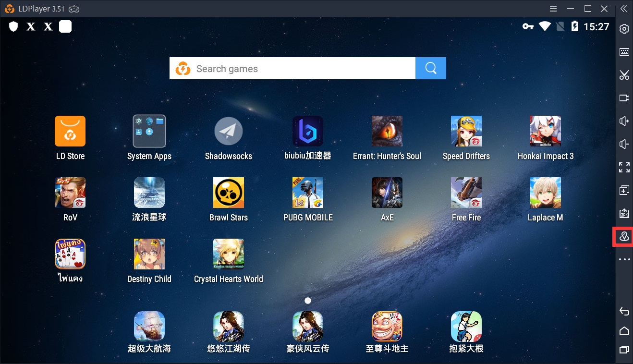The image size is (633, 364).
Task: Open the System Apps folder
Action: click(x=149, y=131)
